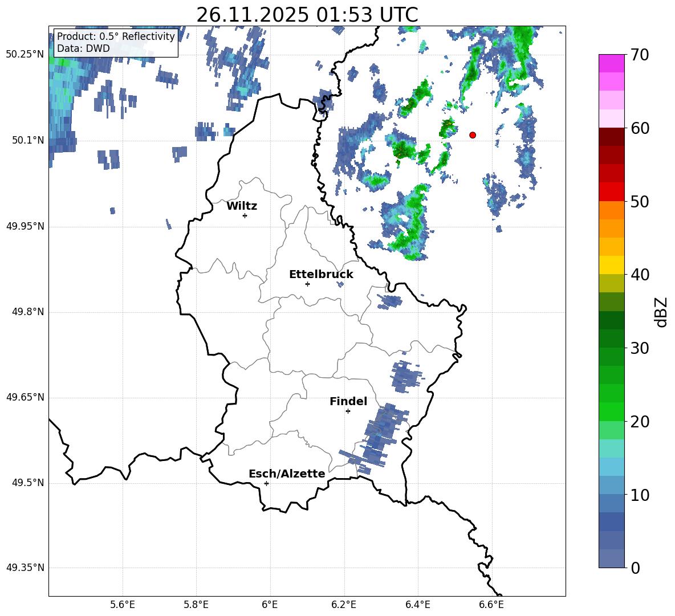
Task: Click the 10 tick on colorbar
Action: 640,495
